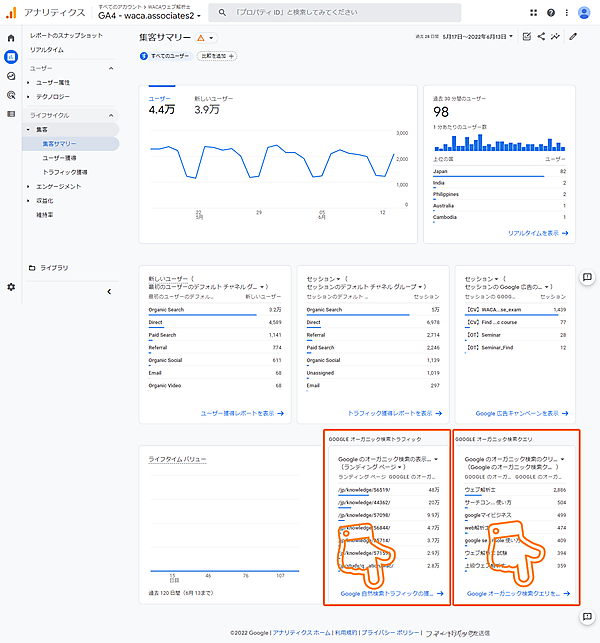Screen dimensions: 600x643
Task: Click the Reports icon in left rail
Action: pos(11,56)
